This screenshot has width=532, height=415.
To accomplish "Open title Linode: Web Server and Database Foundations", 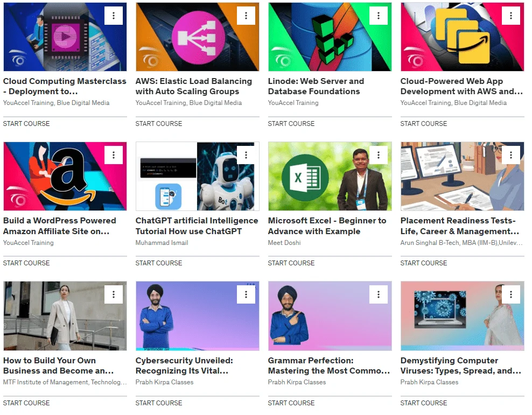I will (316, 87).
